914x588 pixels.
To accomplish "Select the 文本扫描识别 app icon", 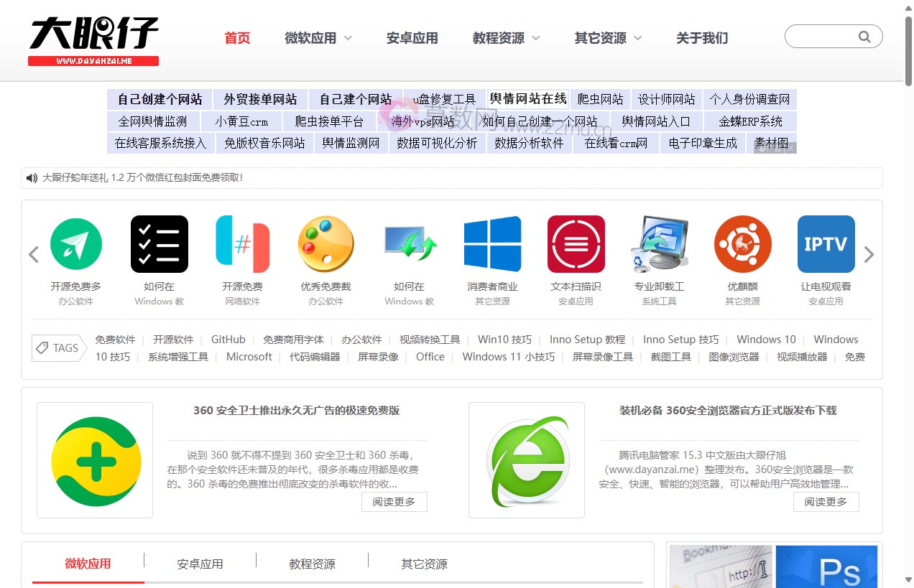I will tap(576, 243).
